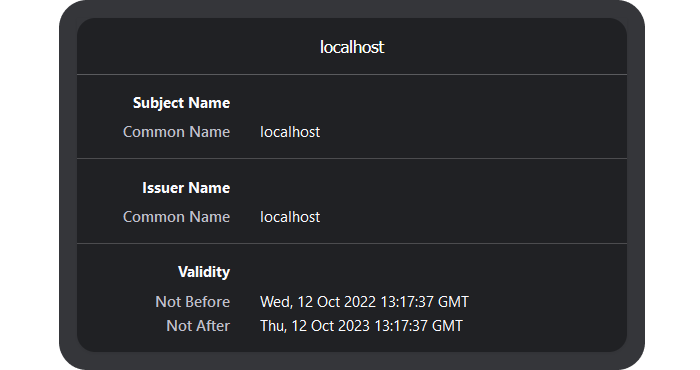Click the Not Before label

coord(192,302)
